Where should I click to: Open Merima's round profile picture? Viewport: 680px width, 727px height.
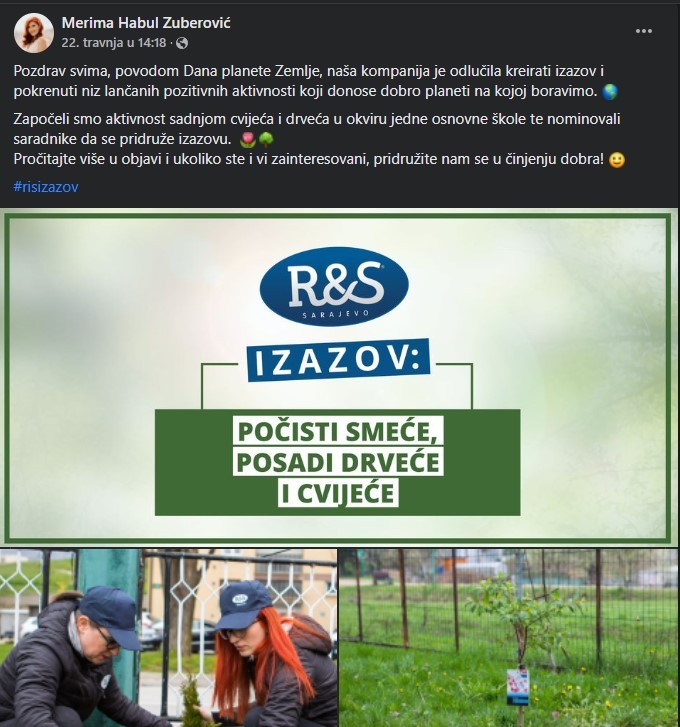pyautogui.click(x=34, y=32)
